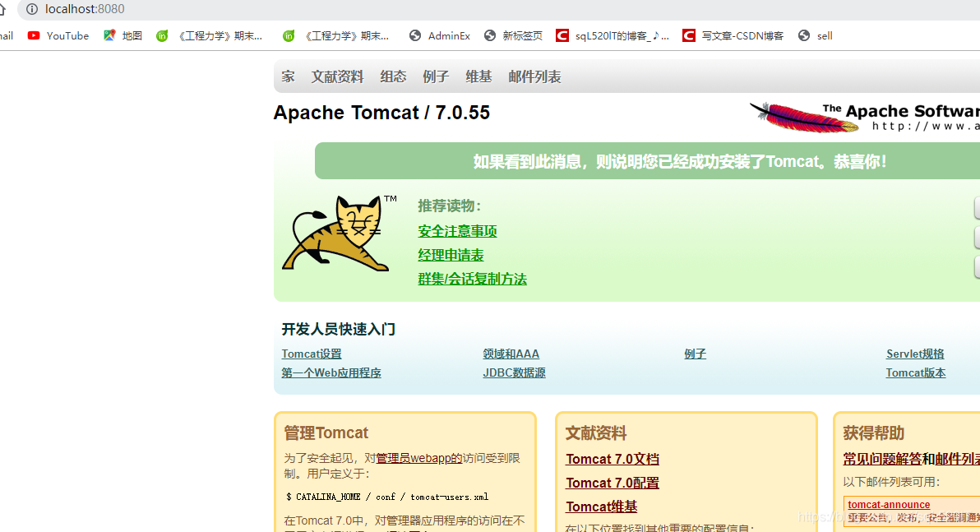Viewport: 980px width, 532px height.
Task: Click the Tomcat cat logo image
Action: click(338, 233)
